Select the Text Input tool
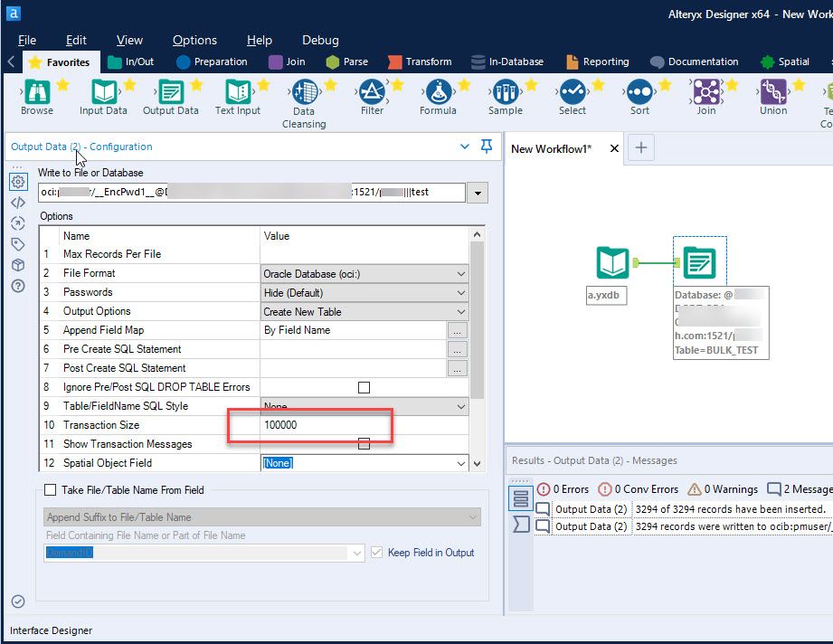Screen dimensions: 833x644 point(238,92)
